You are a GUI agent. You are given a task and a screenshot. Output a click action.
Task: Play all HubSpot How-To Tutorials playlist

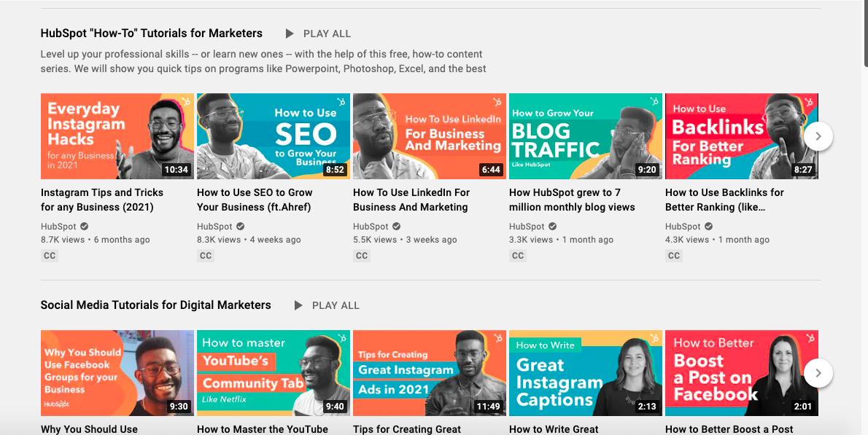[x=318, y=34]
